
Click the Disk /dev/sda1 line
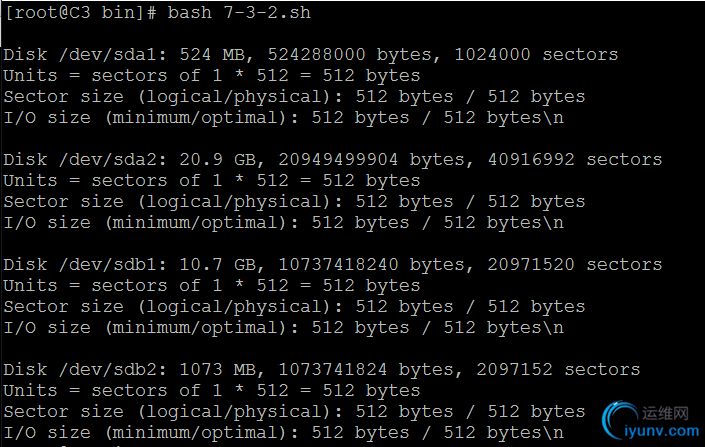pyautogui.click(x=311, y=55)
